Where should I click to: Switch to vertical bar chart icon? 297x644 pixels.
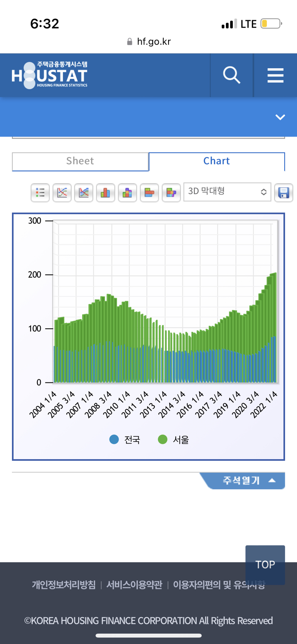[106, 193]
